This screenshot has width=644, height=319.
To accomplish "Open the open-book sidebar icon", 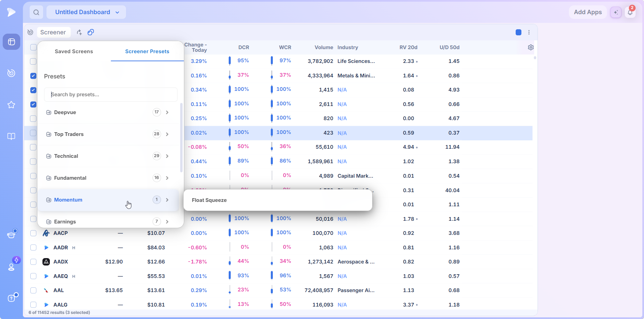I will [11, 136].
